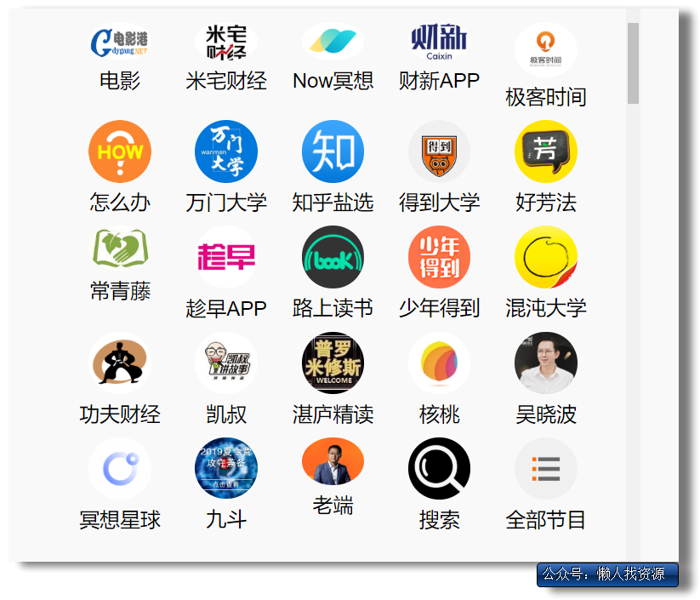Click the 趁早APP label
The height and width of the screenshot is (600, 700).
(226, 308)
